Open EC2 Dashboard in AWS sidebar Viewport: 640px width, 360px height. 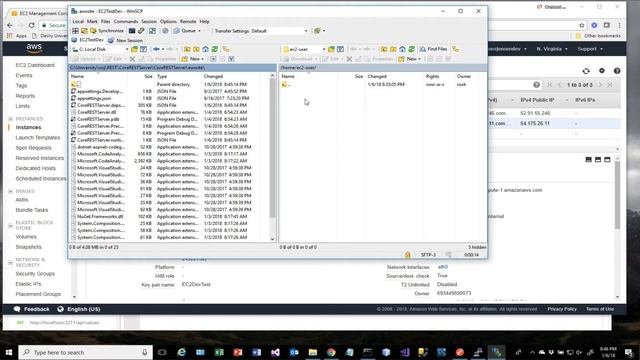[x=35, y=65]
